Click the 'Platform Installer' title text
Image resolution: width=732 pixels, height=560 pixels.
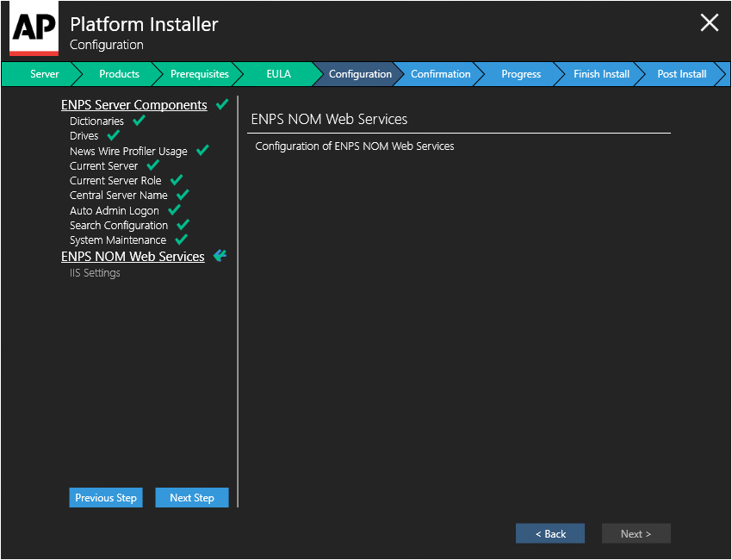144,24
